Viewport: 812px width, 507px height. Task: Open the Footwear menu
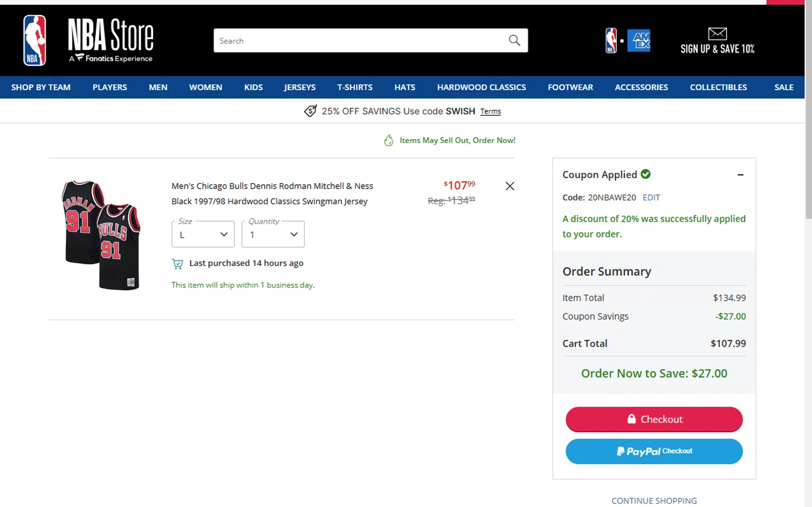click(x=571, y=87)
